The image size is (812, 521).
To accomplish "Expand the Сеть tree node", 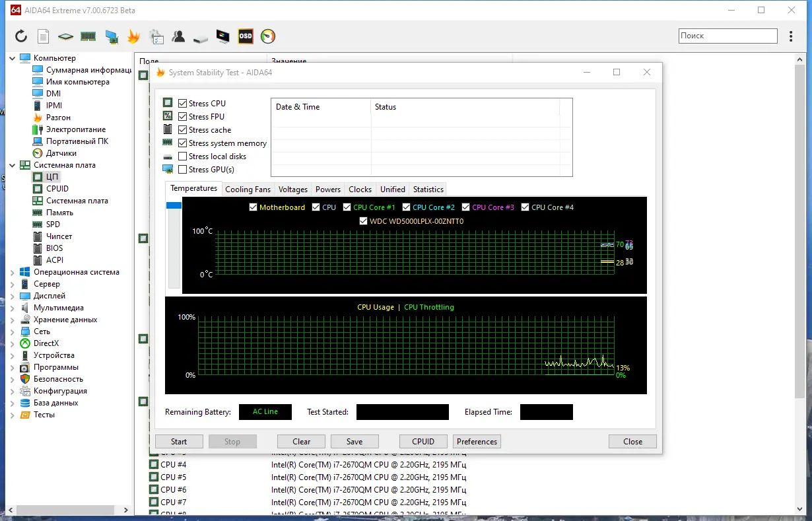I will click(x=13, y=331).
